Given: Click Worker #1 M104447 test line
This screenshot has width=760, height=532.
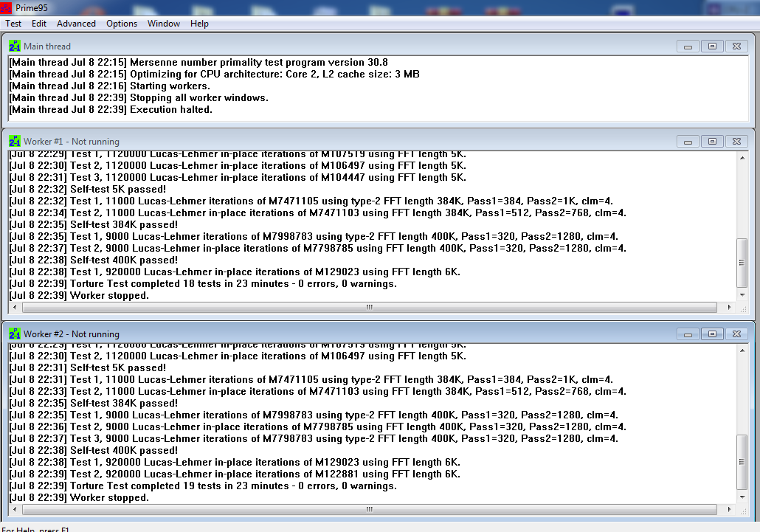Looking at the screenshot, I should point(238,177).
